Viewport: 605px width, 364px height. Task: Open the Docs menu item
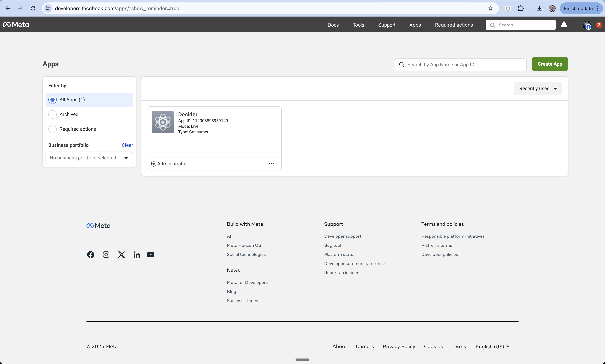333,25
